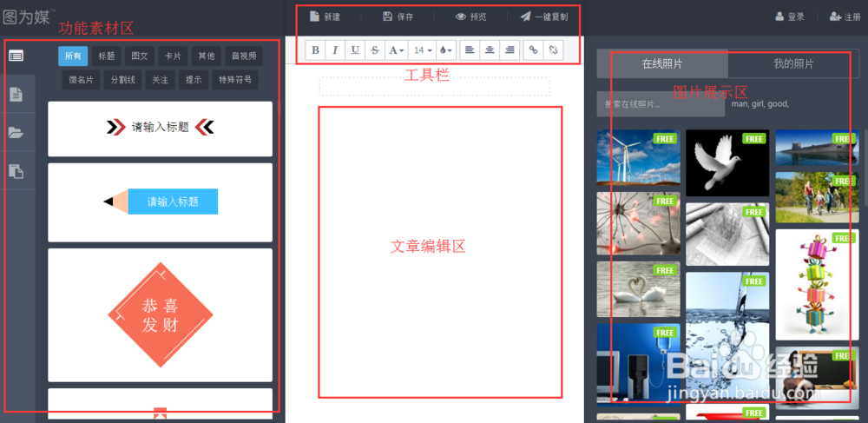The image size is (868, 423).
Task: Select the material list sidebar icon
Action: (16, 56)
